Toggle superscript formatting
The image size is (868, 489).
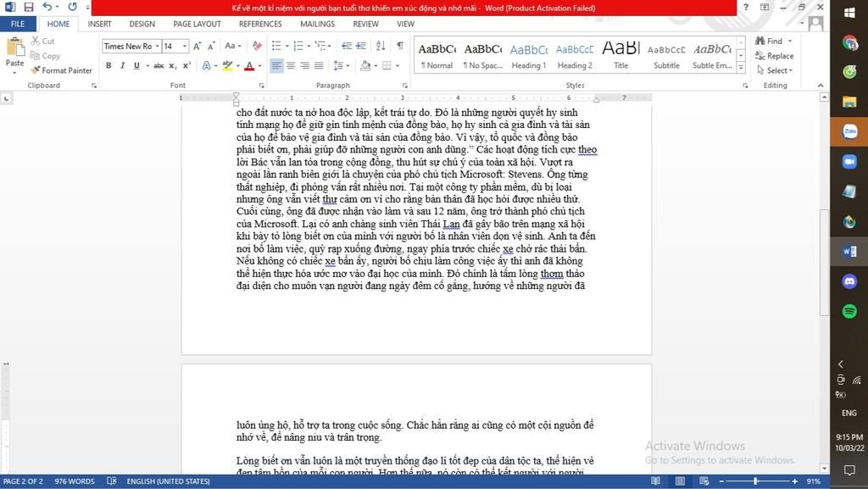point(186,65)
